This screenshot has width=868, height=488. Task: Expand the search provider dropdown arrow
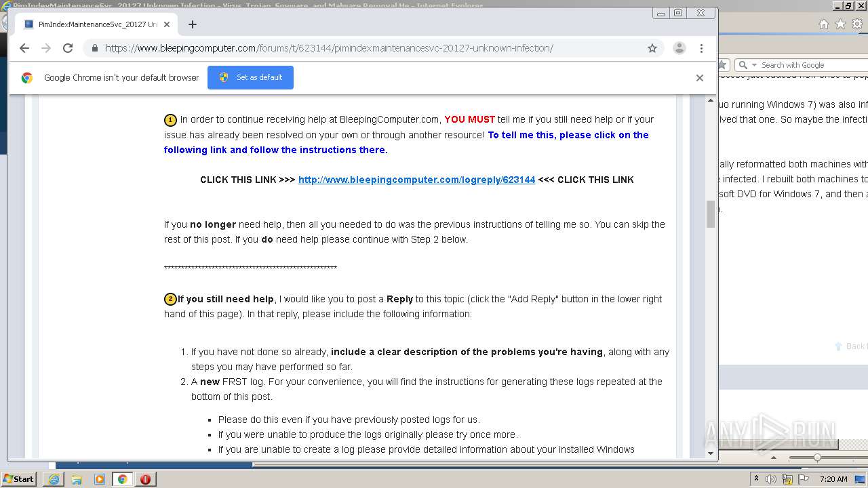point(754,65)
